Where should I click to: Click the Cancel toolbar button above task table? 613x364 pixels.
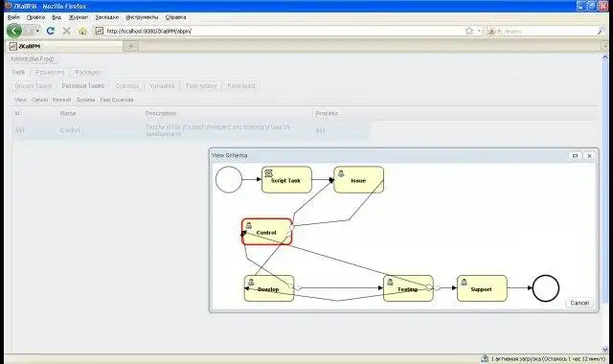(x=39, y=100)
